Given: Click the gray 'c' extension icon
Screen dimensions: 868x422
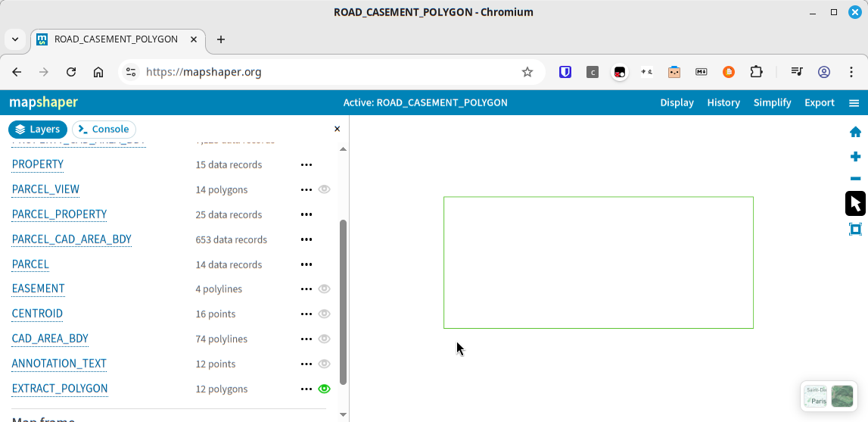Looking at the screenshot, I should (x=593, y=72).
